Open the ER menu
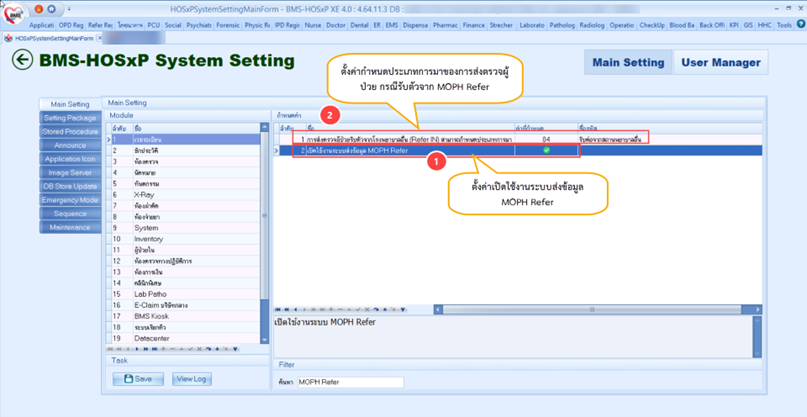Screen dimensions: 807x417 [377, 25]
